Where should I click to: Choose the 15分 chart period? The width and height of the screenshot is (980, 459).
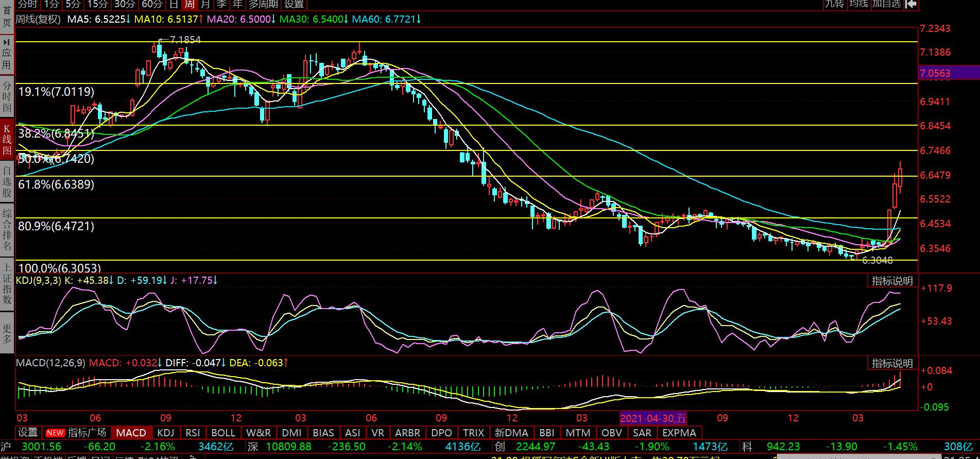coord(97,4)
